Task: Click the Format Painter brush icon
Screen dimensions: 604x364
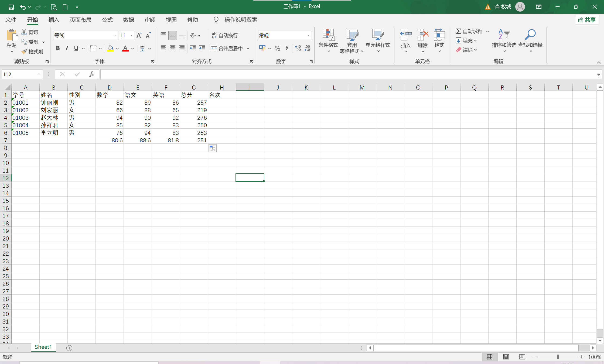Action: click(x=25, y=51)
